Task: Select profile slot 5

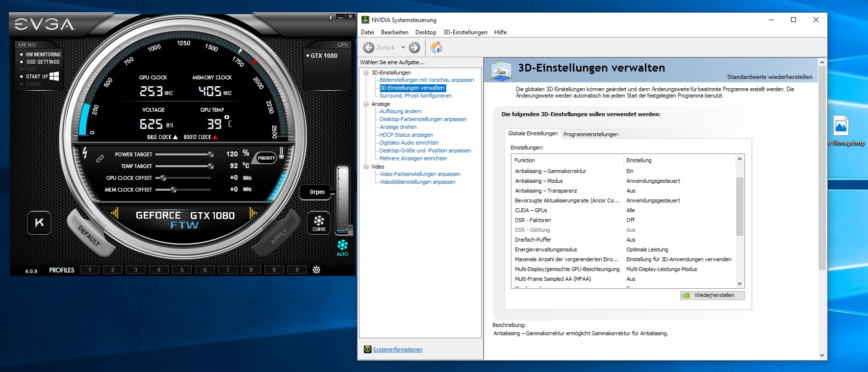Action: pyautogui.click(x=182, y=270)
